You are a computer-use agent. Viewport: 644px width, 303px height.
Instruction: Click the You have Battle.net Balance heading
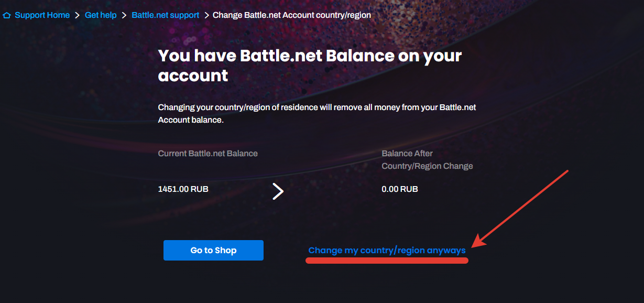pyautogui.click(x=310, y=65)
